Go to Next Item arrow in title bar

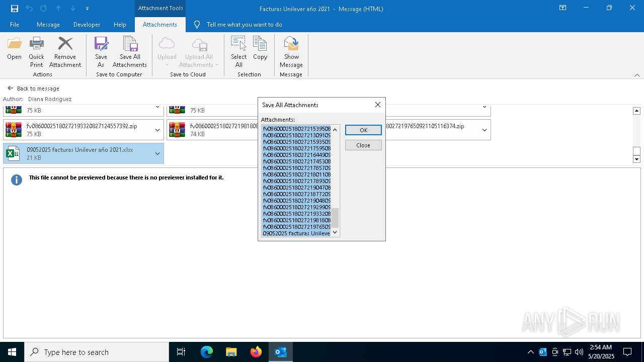73,9
